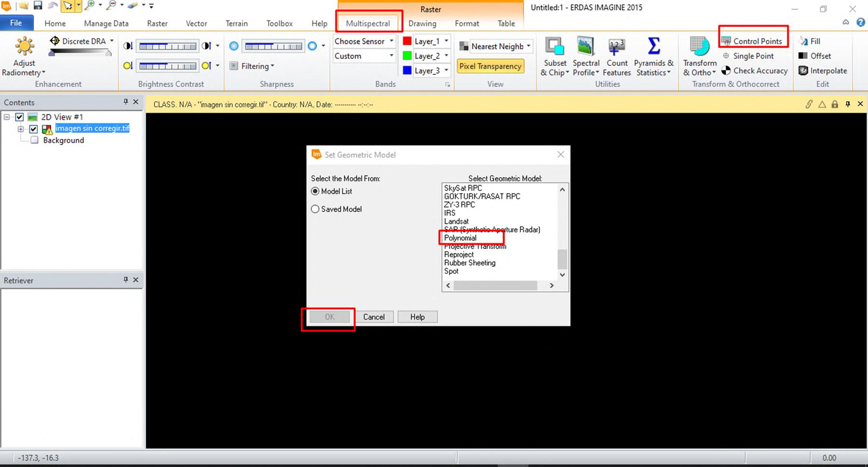Image resolution: width=868 pixels, height=467 pixels.
Task: Collapse the ribbon using the caret icon
Action: click(846, 23)
